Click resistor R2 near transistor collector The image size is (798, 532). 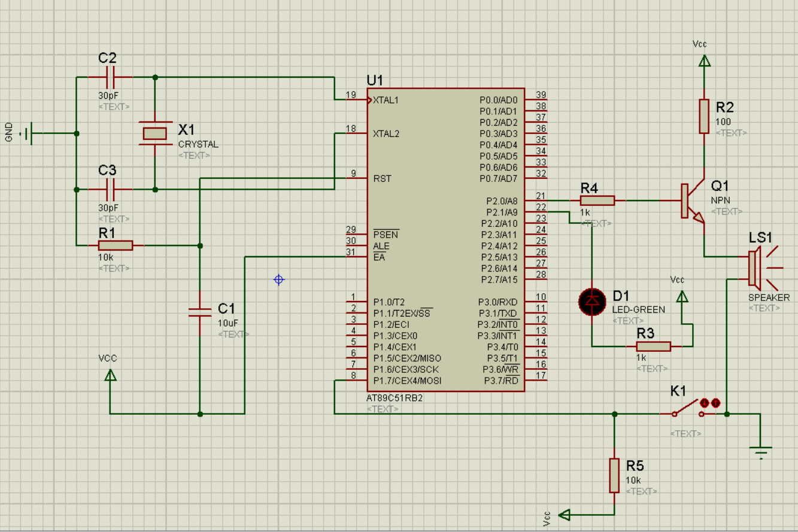[705, 116]
